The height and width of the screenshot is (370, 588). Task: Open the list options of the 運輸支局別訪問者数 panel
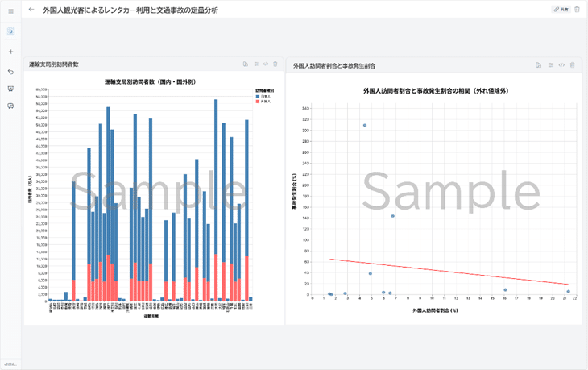tap(256, 64)
